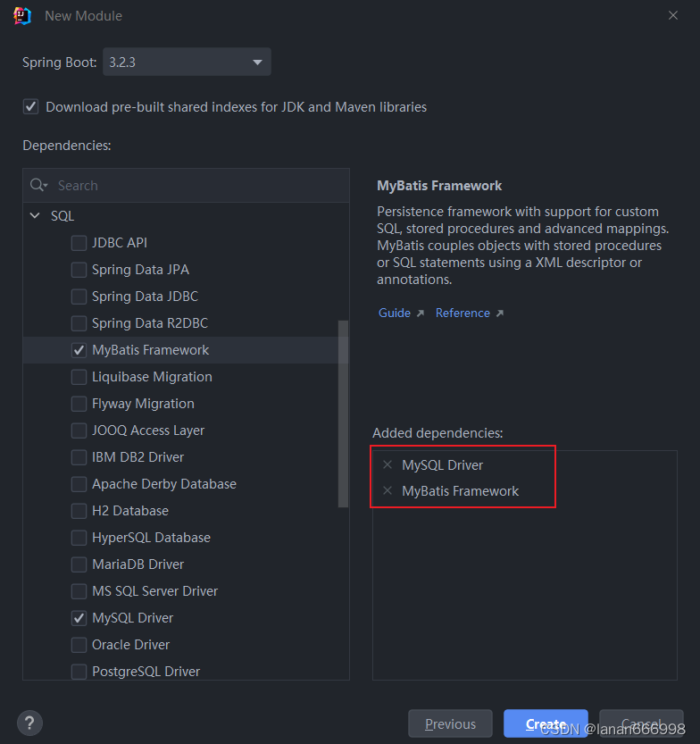Check the Oracle Driver dependency
This screenshot has width=700, height=744.
pyautogui.click(x=79, y=645)
